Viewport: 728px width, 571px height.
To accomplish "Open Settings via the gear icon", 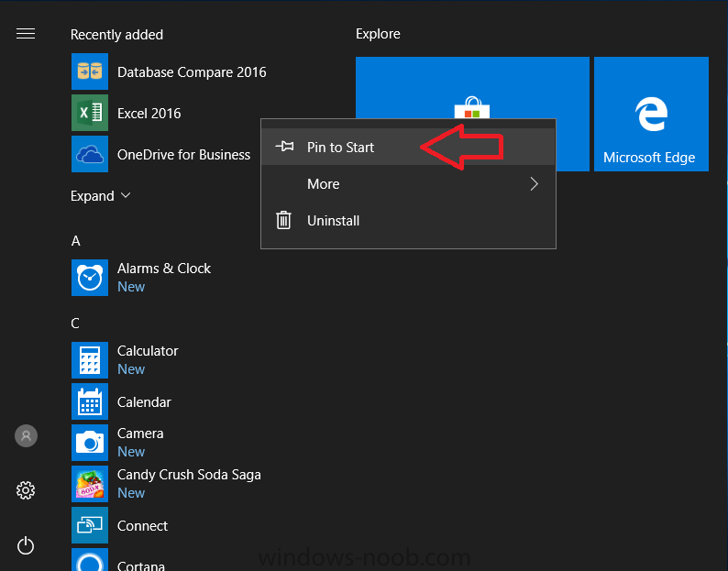I will coord(26,490).
